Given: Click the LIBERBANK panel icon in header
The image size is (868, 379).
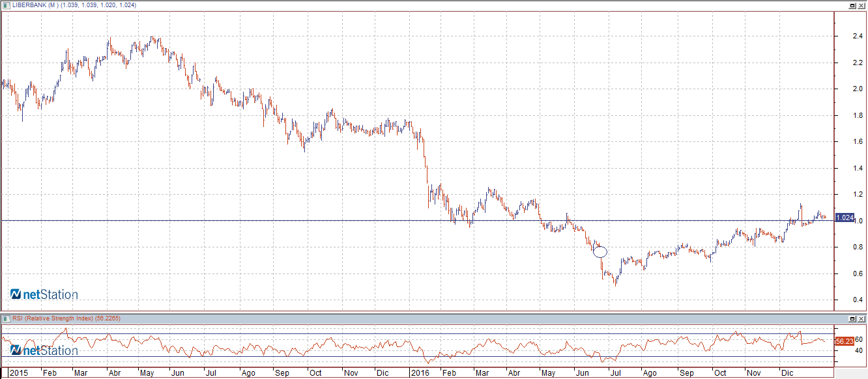Looking at the screenshot, I should click(x=6, y=5).
